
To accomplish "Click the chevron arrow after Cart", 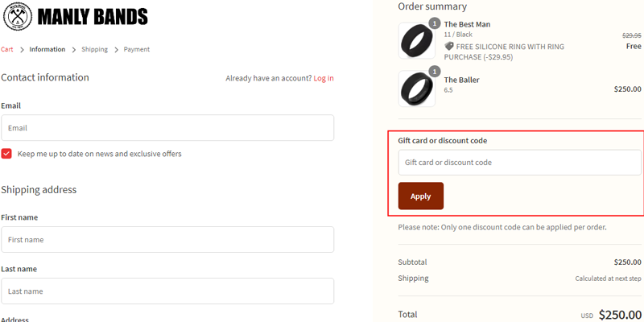I will click(22, 50).
